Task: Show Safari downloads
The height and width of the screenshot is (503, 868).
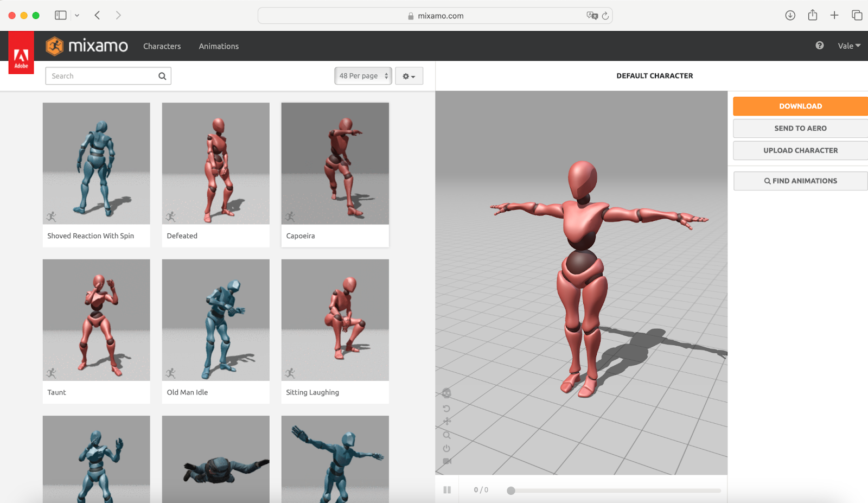Action: pyautogui.click(x=790, y=15)
